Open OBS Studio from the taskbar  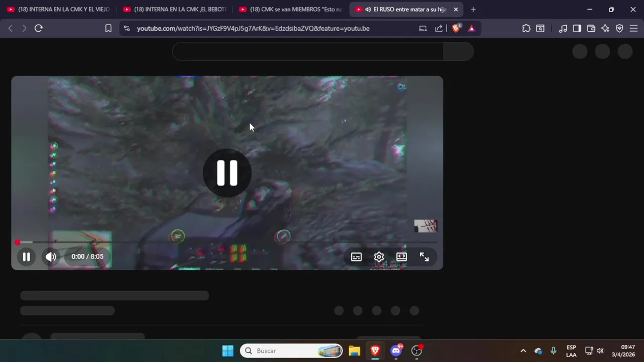(417, 350)
